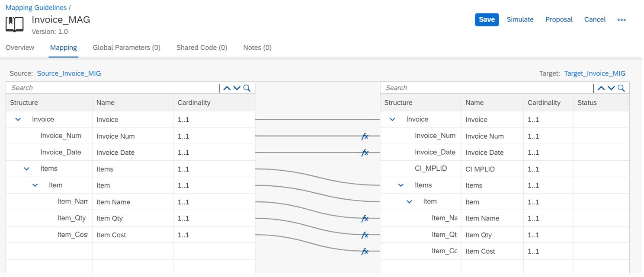
Task: Switch to the Overview tab
Action: (19, 48)
